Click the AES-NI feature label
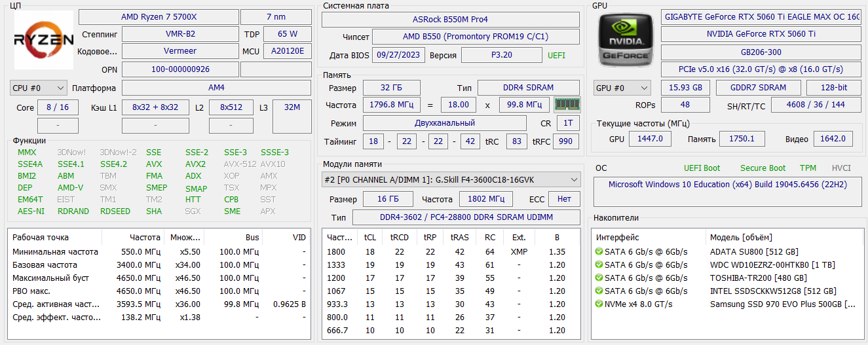868x345 pixels. pyautogui.click(x=31, y=211)
